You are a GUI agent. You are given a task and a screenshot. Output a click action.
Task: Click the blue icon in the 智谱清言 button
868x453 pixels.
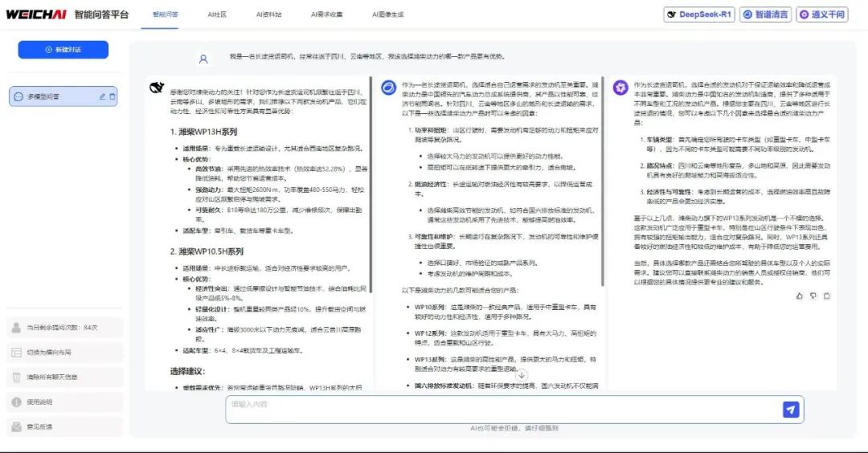coord(748,14)
